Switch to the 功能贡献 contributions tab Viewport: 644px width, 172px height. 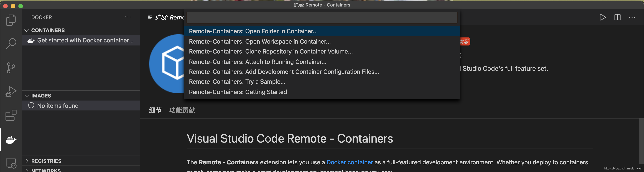click(182, 110)
